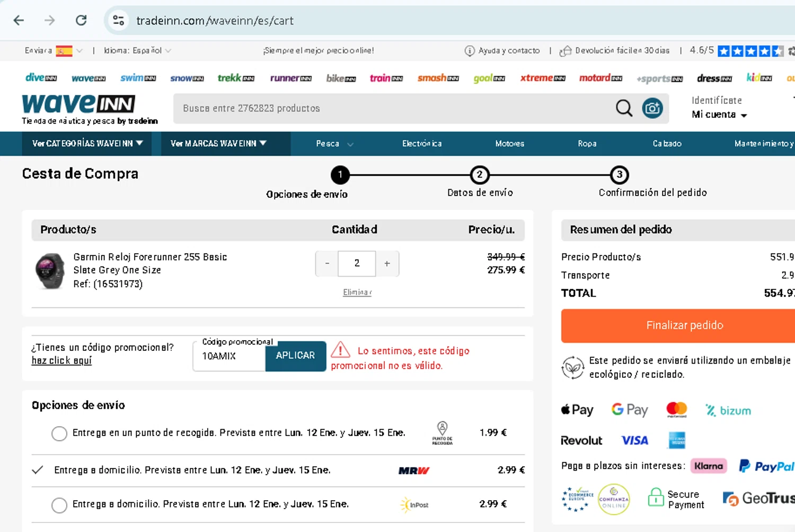Click the magnifying glass search icon

coord(624,108)
